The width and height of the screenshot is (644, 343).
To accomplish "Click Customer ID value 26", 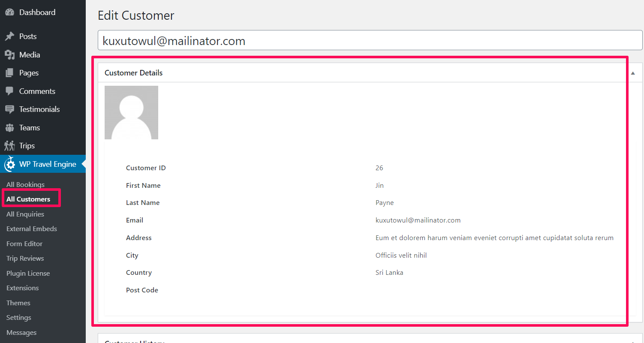I will (379, 168).
